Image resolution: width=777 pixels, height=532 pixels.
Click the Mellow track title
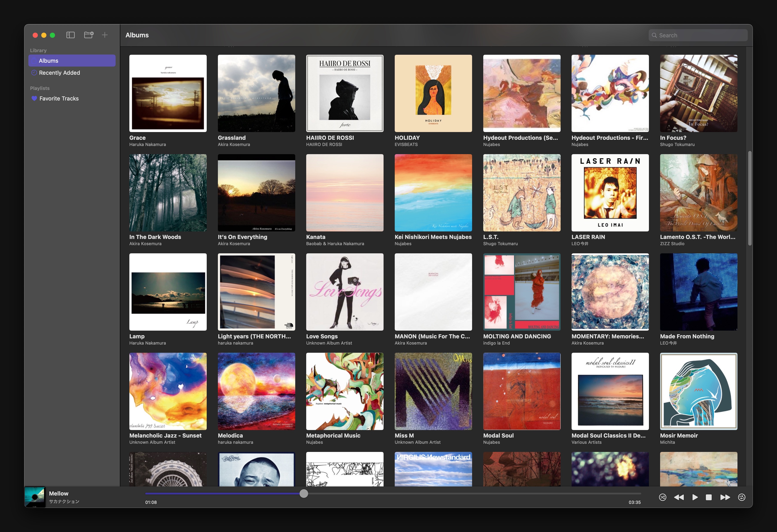click(58, 493)
